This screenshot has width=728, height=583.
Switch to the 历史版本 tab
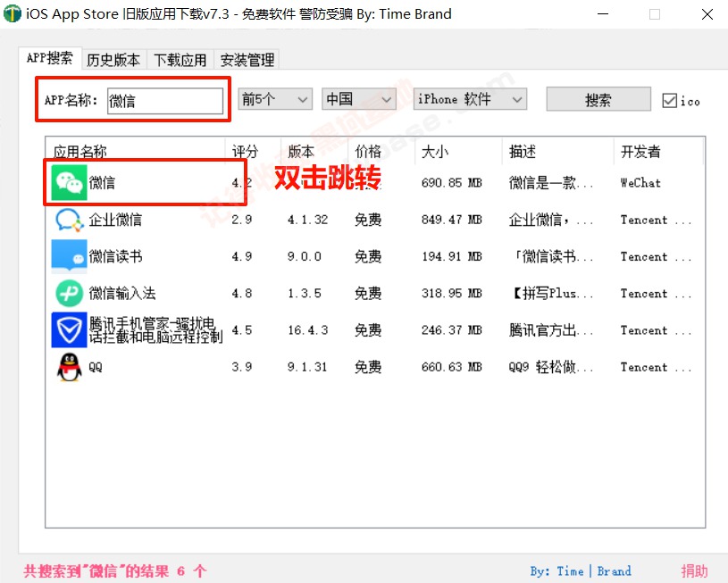tap(113, 59)
